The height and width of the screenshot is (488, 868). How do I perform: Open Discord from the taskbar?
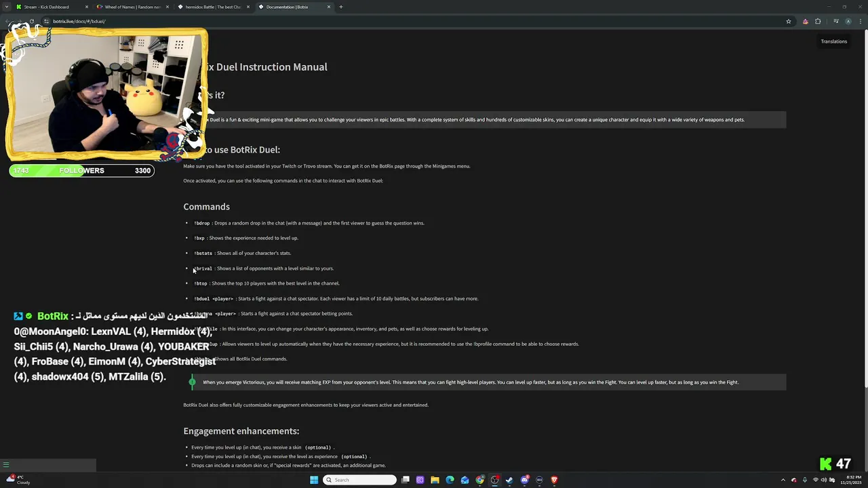click(x=524, y=480)
